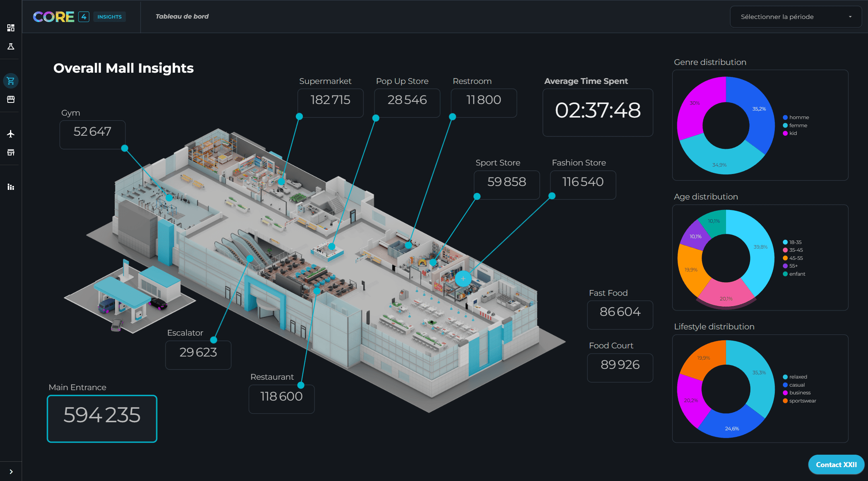
Task: Click the period selector dropdown arrow
Action: tap(850, 17)
